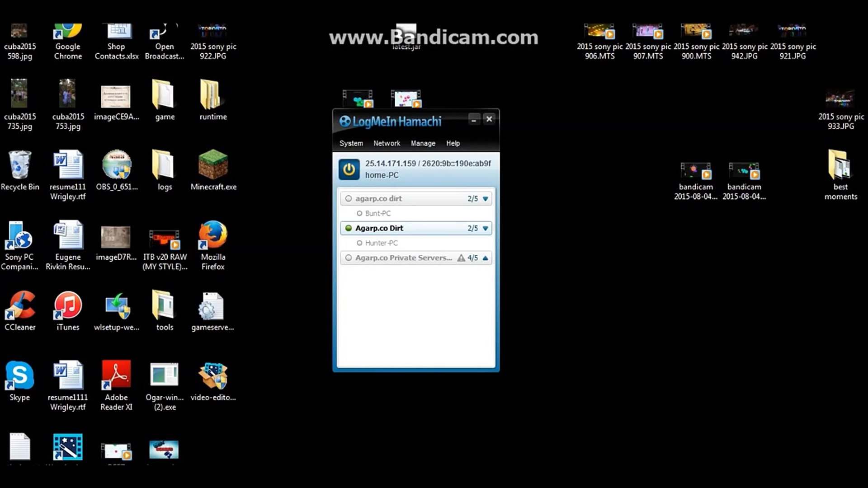The width and height of the screenshot is (868, 488).
Task: Toggle status circle of Agarp.co Private Servers
Action: click(x=349, y=258)
